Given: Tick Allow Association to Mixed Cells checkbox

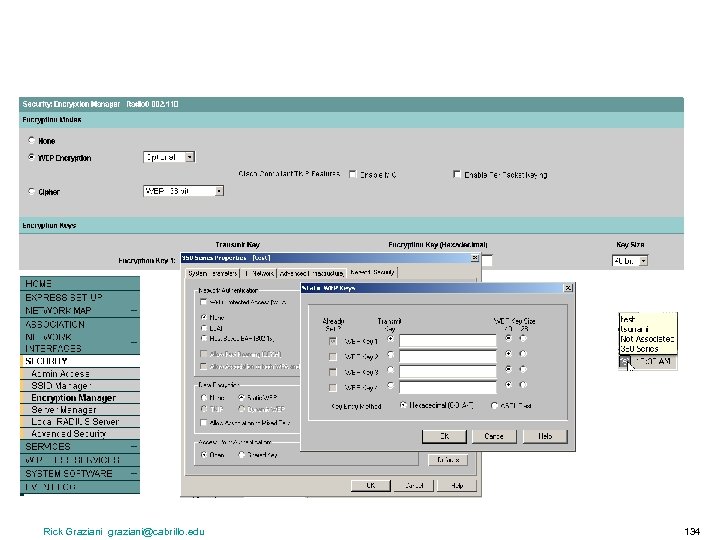Looking at the screenshot, I should coord(203,422).
